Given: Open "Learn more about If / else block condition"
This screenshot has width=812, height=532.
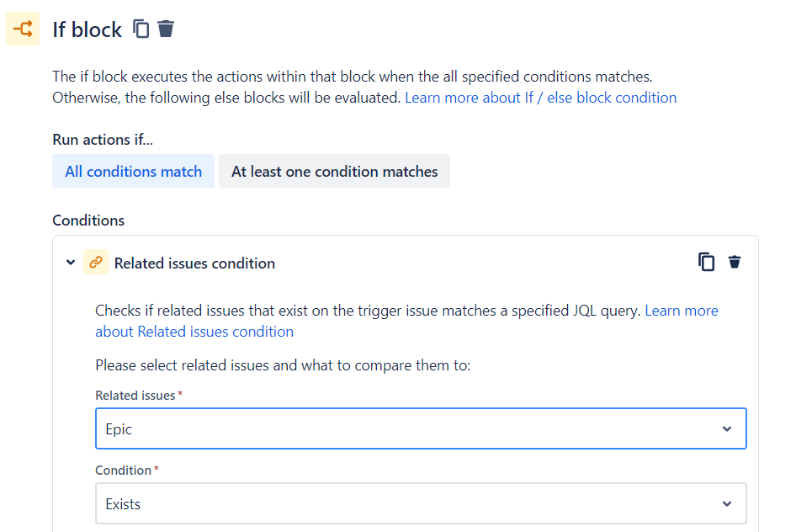Looking at the screenshot, I should click(x=540, y=98).
